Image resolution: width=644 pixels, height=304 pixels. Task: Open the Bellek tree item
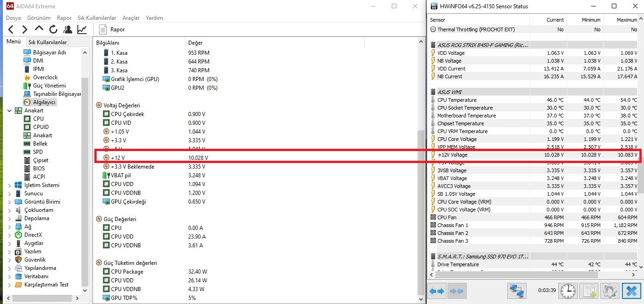(40, 144)
